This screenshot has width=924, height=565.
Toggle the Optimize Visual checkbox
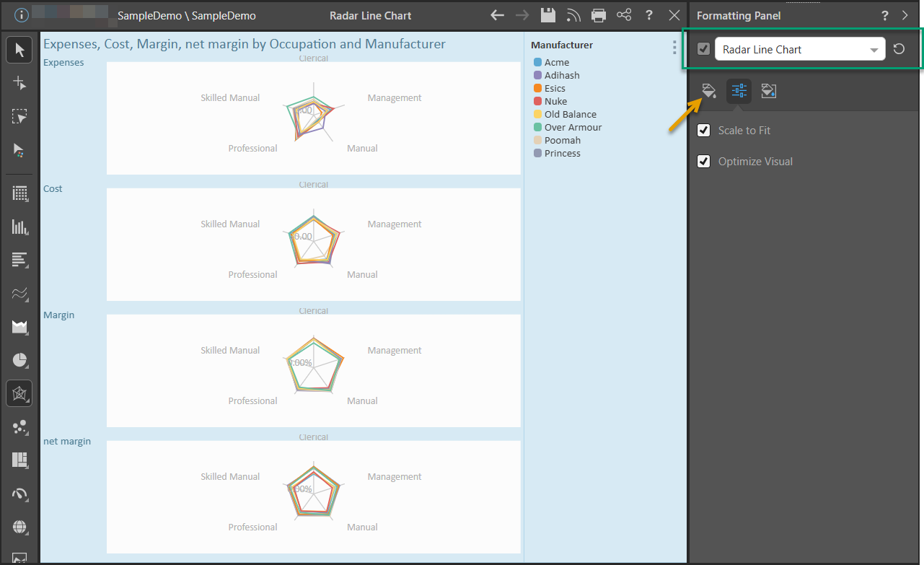pos(704,162)
